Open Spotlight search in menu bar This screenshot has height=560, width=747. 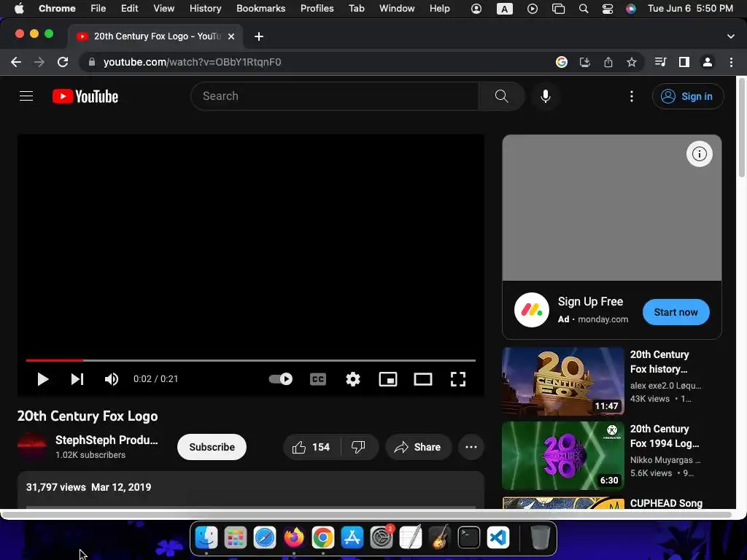pos(584,9)
